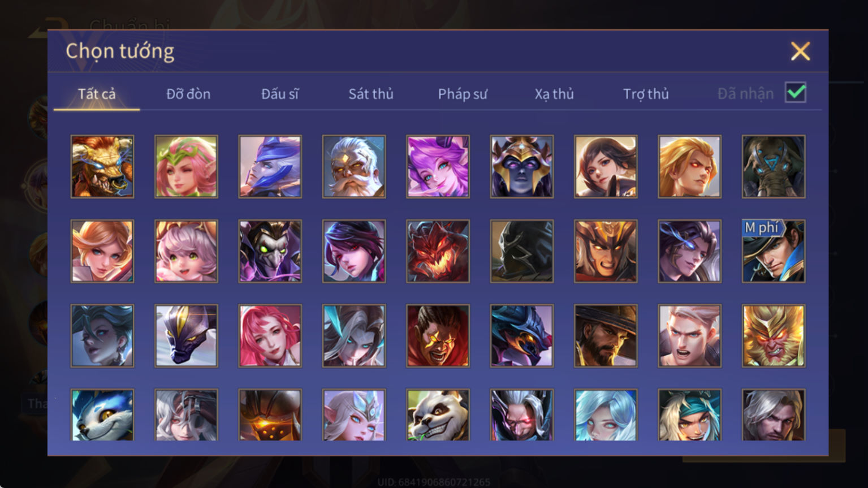This screenshot has height=488, width=868.
Task: Open the Xạ thủ tab
Action: click(x=554, y=94)
